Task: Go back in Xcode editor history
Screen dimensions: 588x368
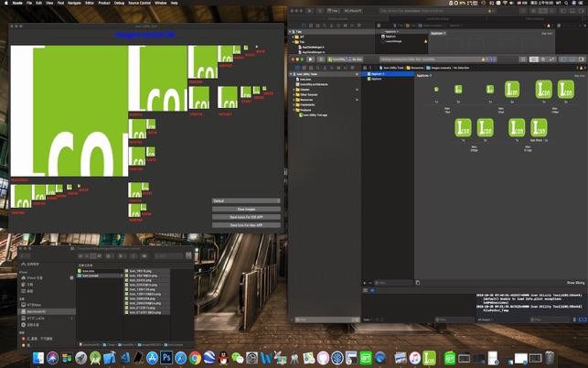Action: [x=371, y=68]
